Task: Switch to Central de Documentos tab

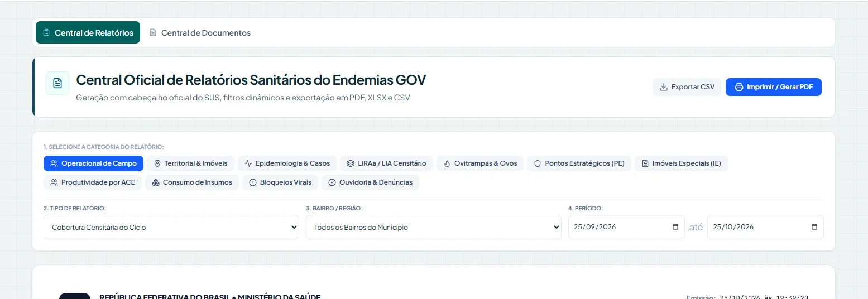Action: click(200, 33)
